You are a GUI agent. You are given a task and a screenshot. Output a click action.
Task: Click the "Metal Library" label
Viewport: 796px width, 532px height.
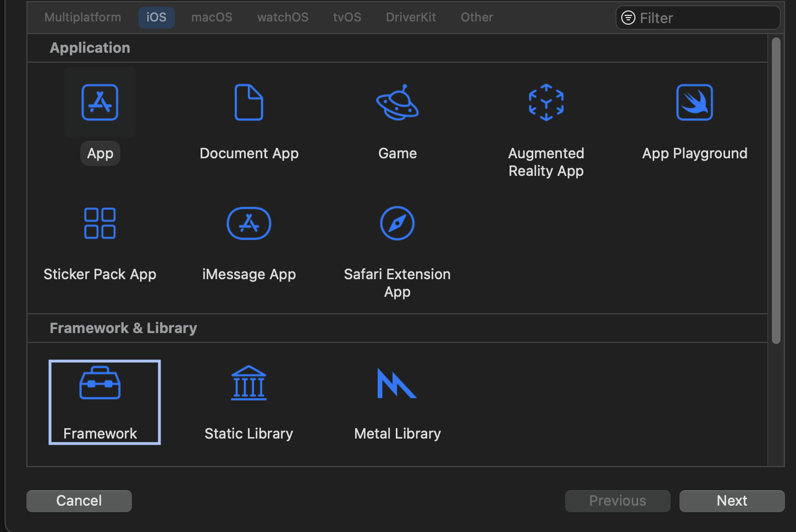click(x=397, y=434)
